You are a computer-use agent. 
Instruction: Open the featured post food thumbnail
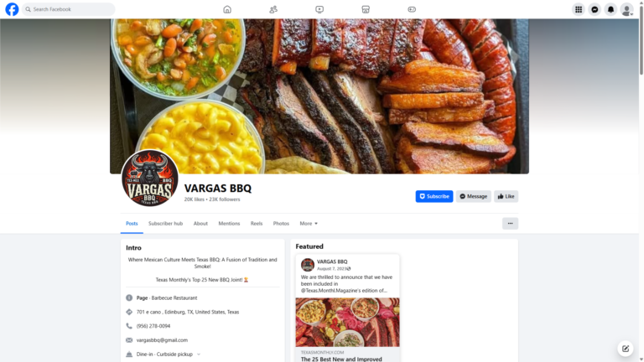(347, 322)
